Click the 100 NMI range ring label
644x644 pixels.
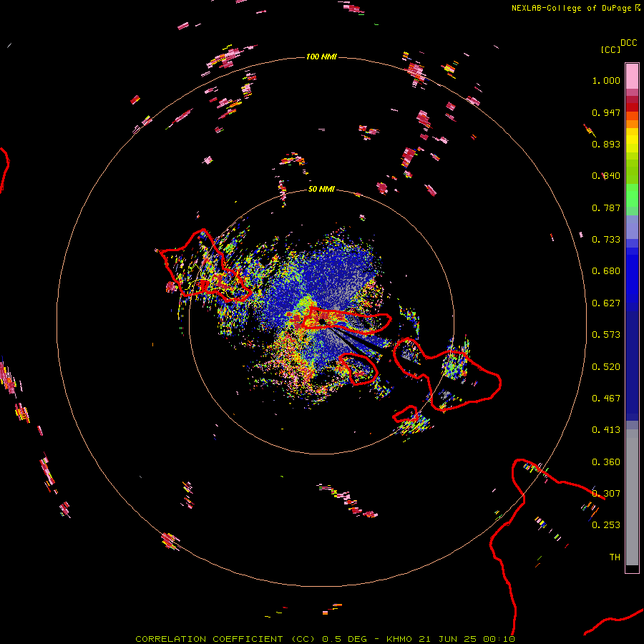(x=321, y=57)
